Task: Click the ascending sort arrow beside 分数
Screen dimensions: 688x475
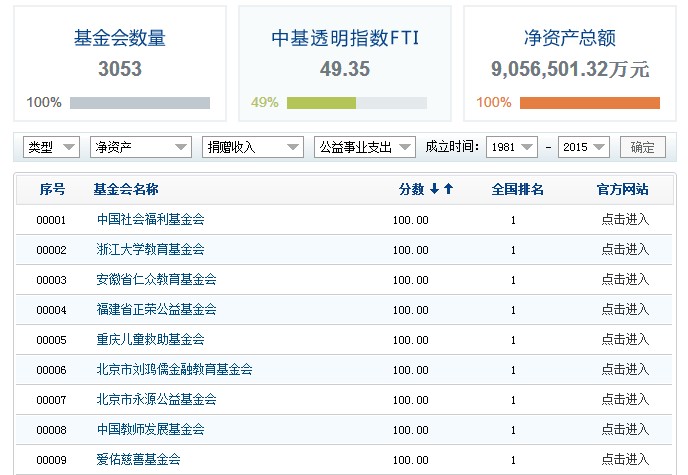Action: 449,189
